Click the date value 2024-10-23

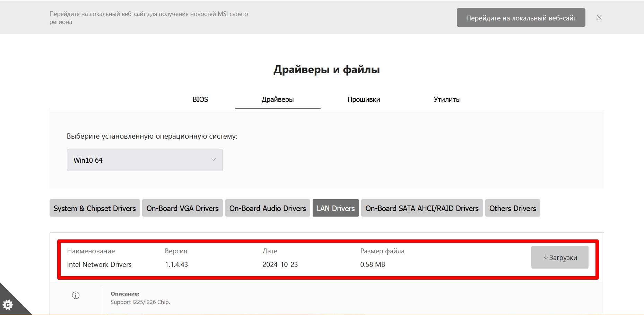tap(280, 264)
